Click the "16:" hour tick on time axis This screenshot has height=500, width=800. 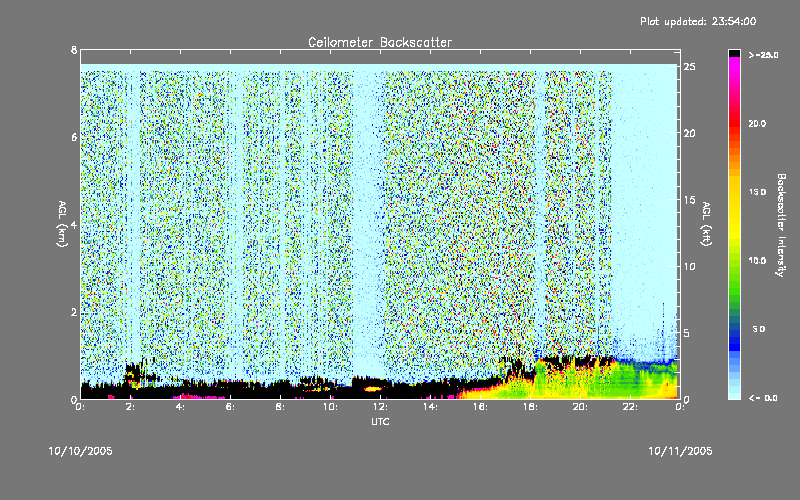coord(480,407)
